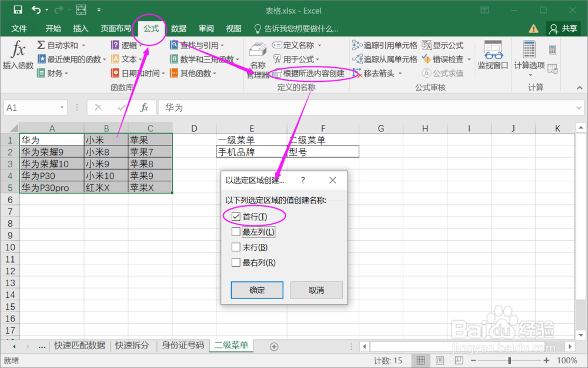Image resolution: width=588 pixels, height=368 pixels.
Task: Uncheck the Top row checkbox
Action: point(236,217)
